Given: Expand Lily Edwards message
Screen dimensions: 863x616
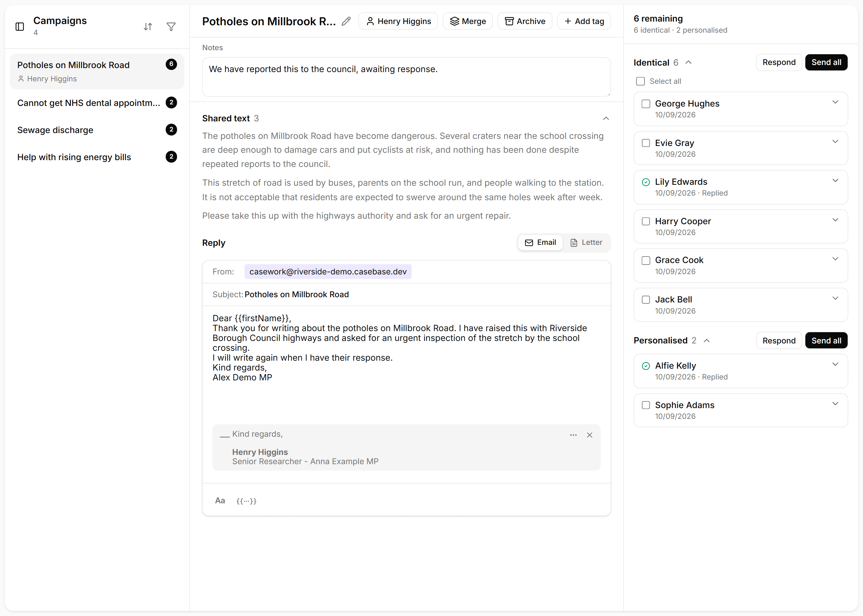Looking at the screenshot, I should pos(835,180).
